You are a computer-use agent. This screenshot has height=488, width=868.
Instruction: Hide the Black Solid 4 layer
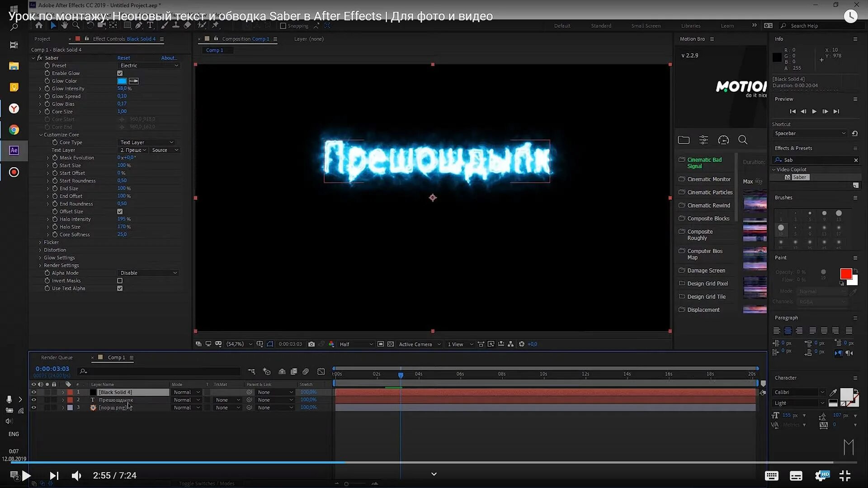(x=33, y=392)
